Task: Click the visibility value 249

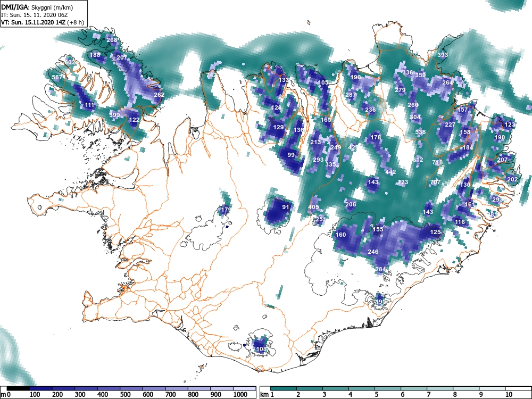Action: coord(336,147)
